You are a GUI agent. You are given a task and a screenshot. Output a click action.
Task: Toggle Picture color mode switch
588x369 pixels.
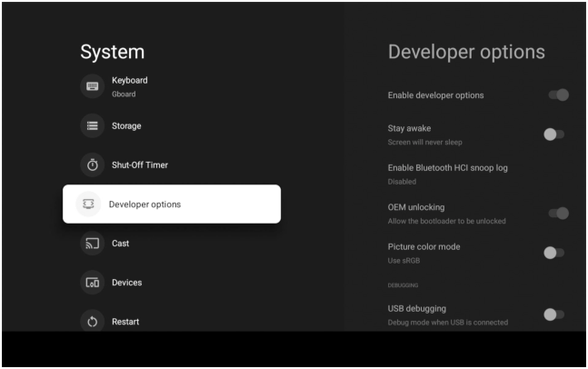pos(553,253)
